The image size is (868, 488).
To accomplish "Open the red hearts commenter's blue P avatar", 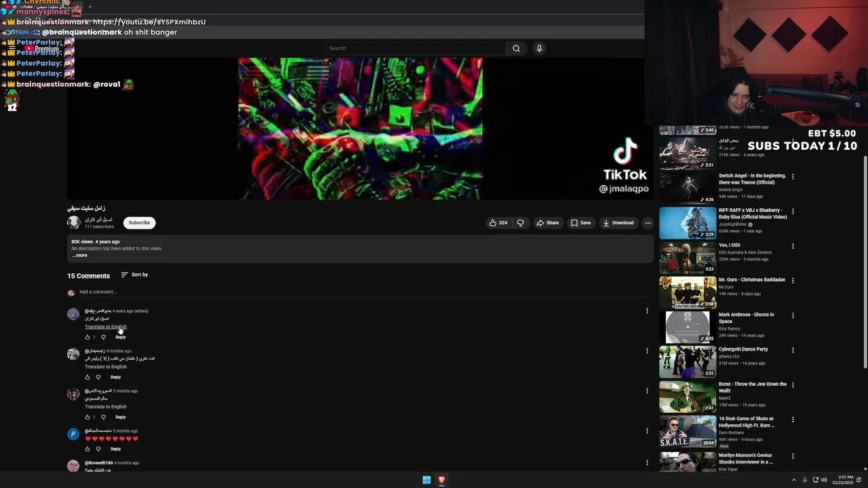I will (73, 434).
